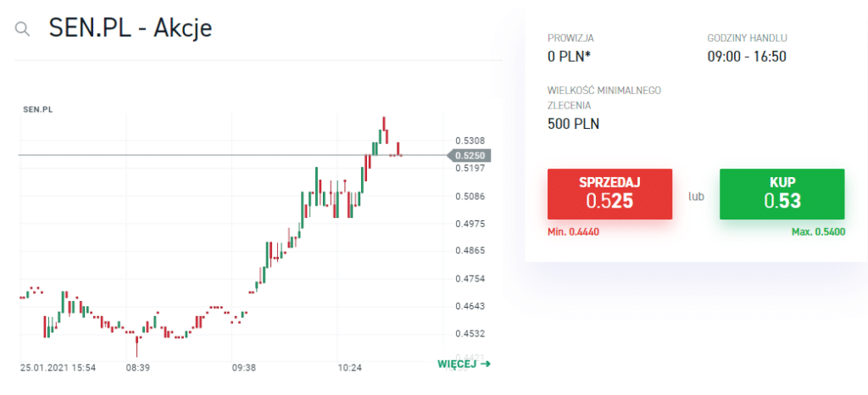Click the 09:00 - 16:50 trading hours

[x=748, y=57]
